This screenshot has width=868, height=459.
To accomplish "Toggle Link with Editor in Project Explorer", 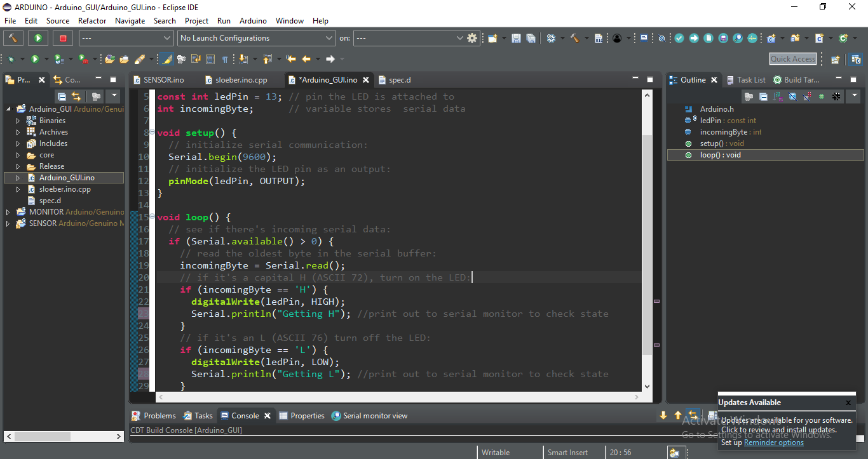I will (76, 96).
